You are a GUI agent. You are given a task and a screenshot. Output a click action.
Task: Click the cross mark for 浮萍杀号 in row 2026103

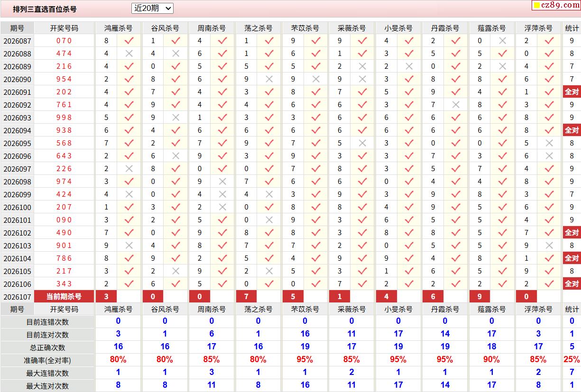[549, 246]
